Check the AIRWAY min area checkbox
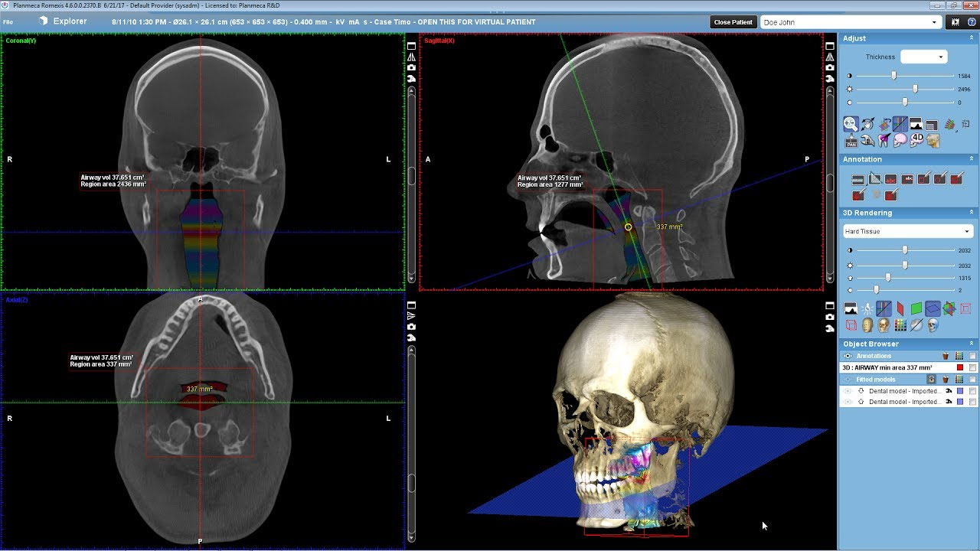This screenshot has width=980, height=551. [x=972, y=368]
